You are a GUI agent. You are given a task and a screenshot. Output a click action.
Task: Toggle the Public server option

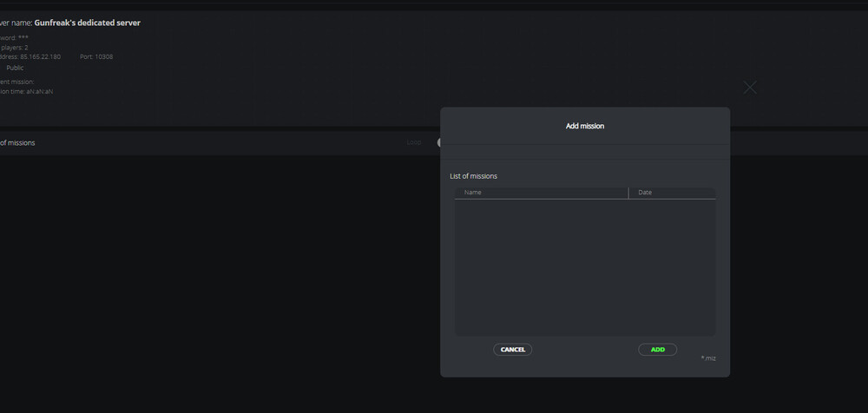pos(15,68)
